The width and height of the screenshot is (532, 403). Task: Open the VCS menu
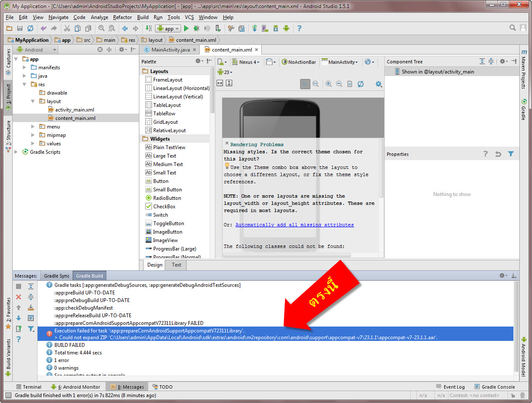pos(189,17)
